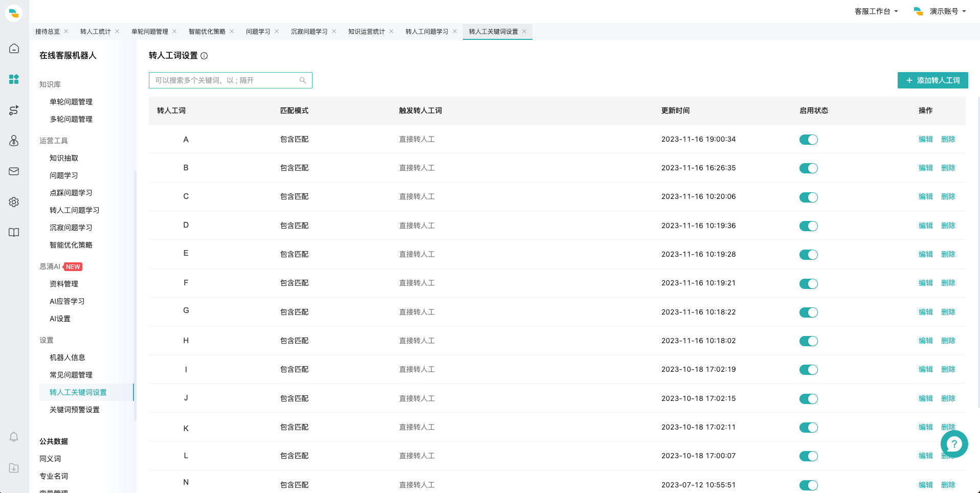Open the agent user icon in left rail
The height and width of the screenshot is (493, 980).
tap(14, 141)
